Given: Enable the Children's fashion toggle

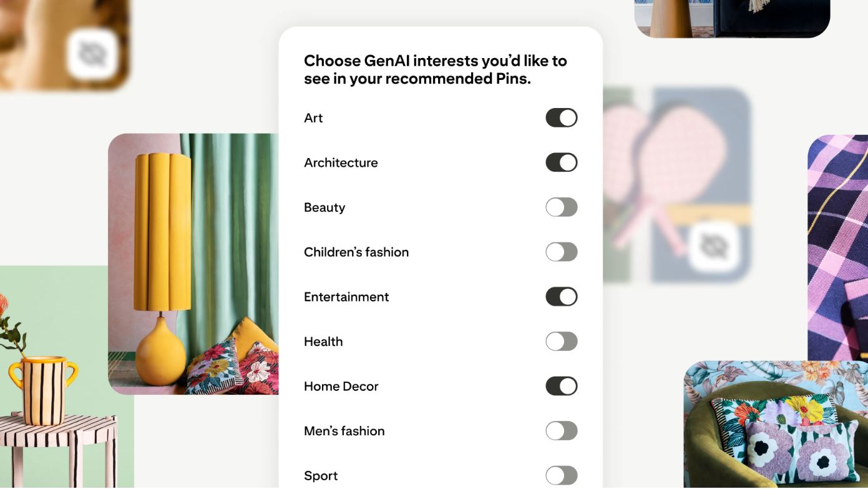Looking at the screenshot, I should [561, 252].
